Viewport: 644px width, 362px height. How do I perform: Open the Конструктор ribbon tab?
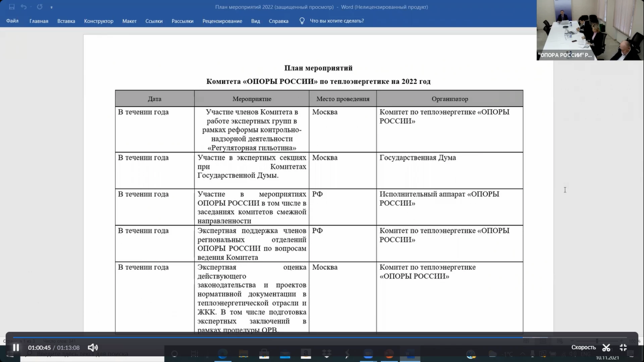pos(99,21)
